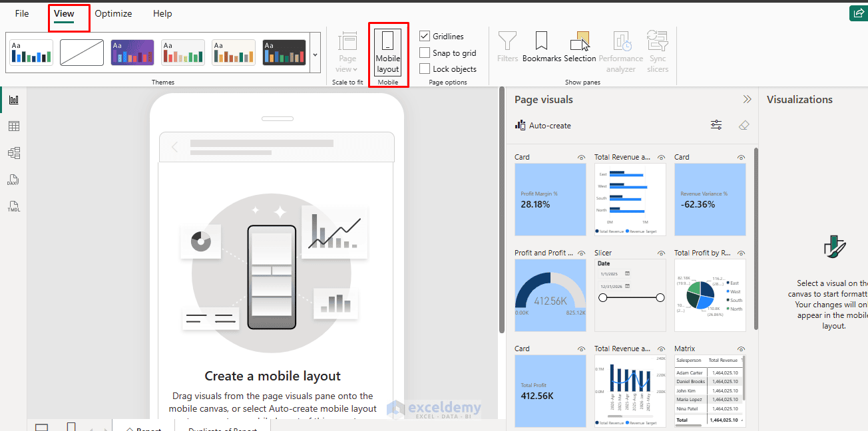The width and height of the screenshot is (868, 431).
Task: Uncheck the Gridlines checkbox
Action: (x=425, y=36)
